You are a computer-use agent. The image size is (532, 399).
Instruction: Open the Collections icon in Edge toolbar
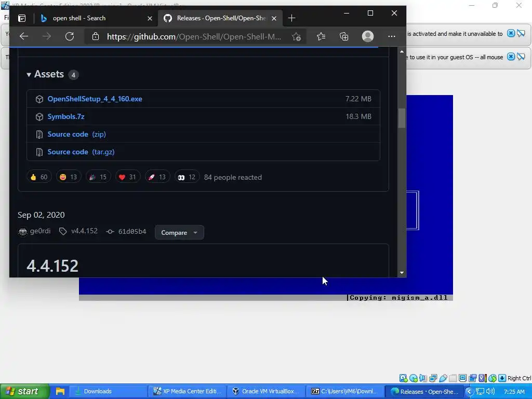tap(344, 36)
